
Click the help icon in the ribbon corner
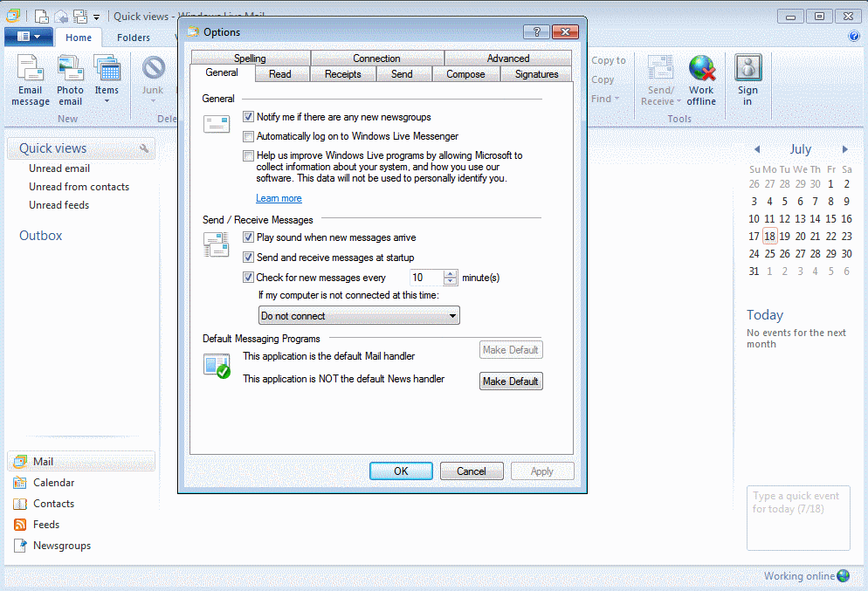(854, 37)
